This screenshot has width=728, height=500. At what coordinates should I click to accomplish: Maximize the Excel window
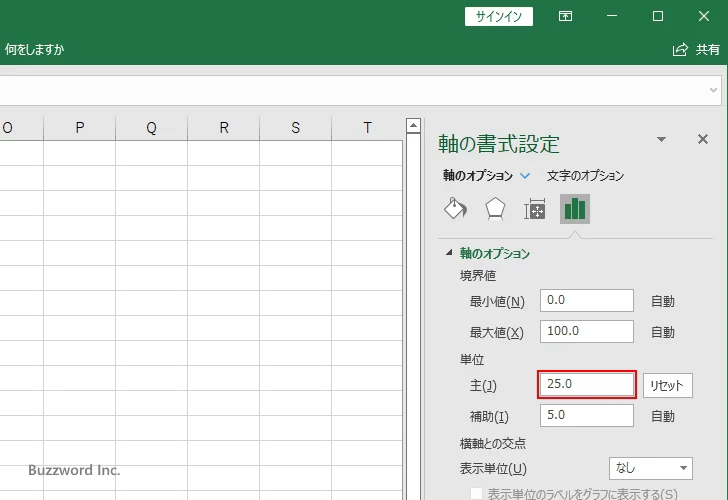click(657, 16)
